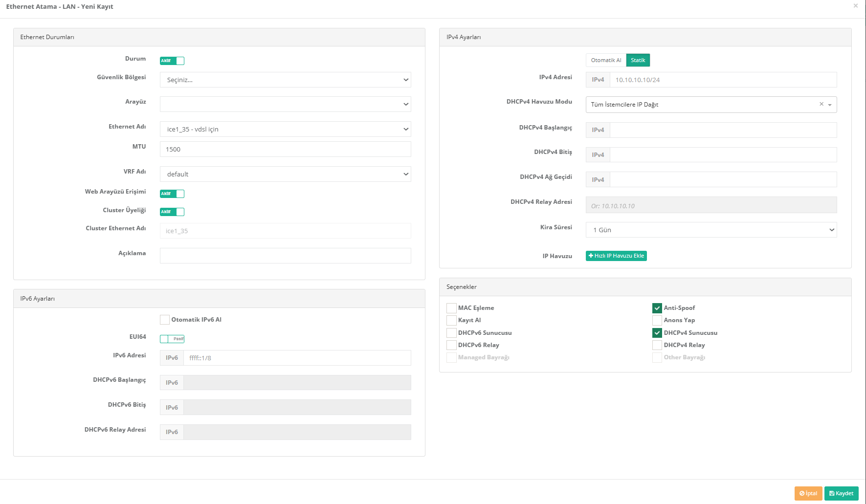Open the Güvenlik Bölgesi dropdown
866x504 pixels.
(x=285, y=80)
